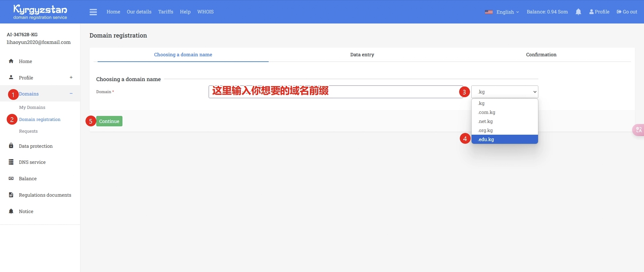Click the Notice bell icon in sidebar
The width and height of the screenshot is (644, 272).
tap(11, 211)
